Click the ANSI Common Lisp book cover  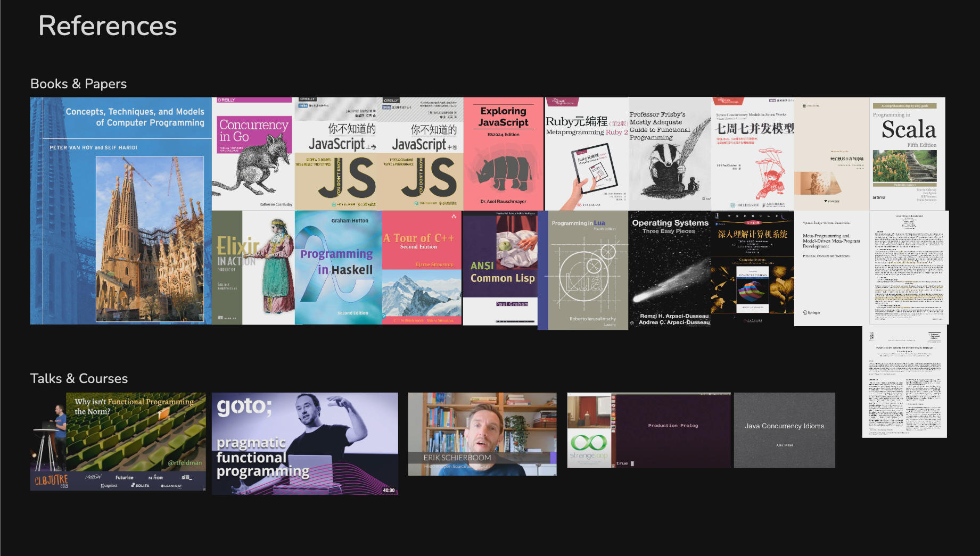click(x=500, y=268)
